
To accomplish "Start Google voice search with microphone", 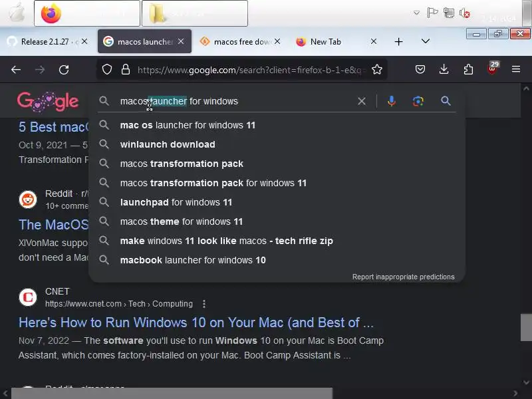I will [392, 101].
